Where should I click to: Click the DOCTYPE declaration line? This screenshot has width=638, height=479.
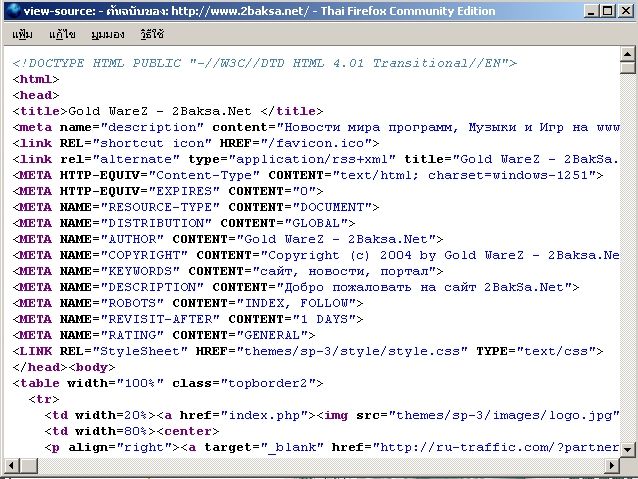[264, 63]
